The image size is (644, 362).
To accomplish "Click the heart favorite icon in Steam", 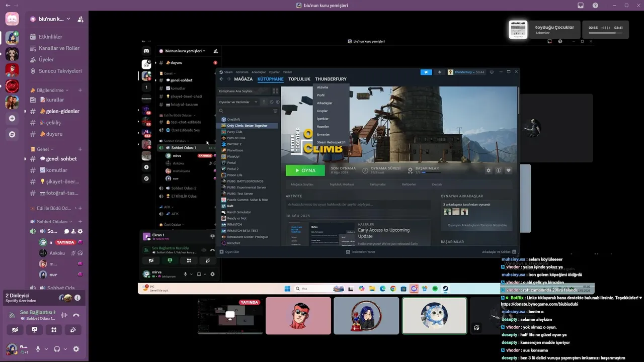I will pyautogui.click(x=509, y=170).
